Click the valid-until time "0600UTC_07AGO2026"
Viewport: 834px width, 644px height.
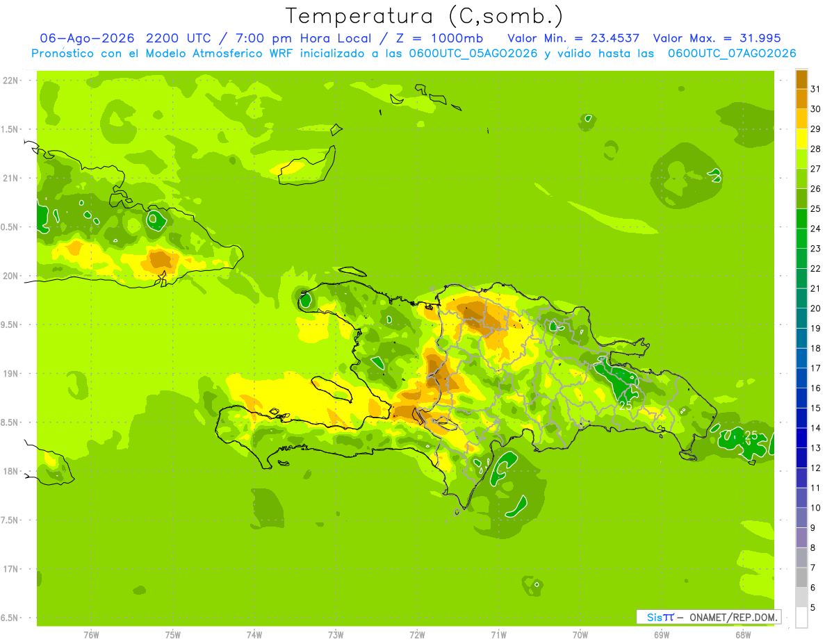tap(732, 53)
